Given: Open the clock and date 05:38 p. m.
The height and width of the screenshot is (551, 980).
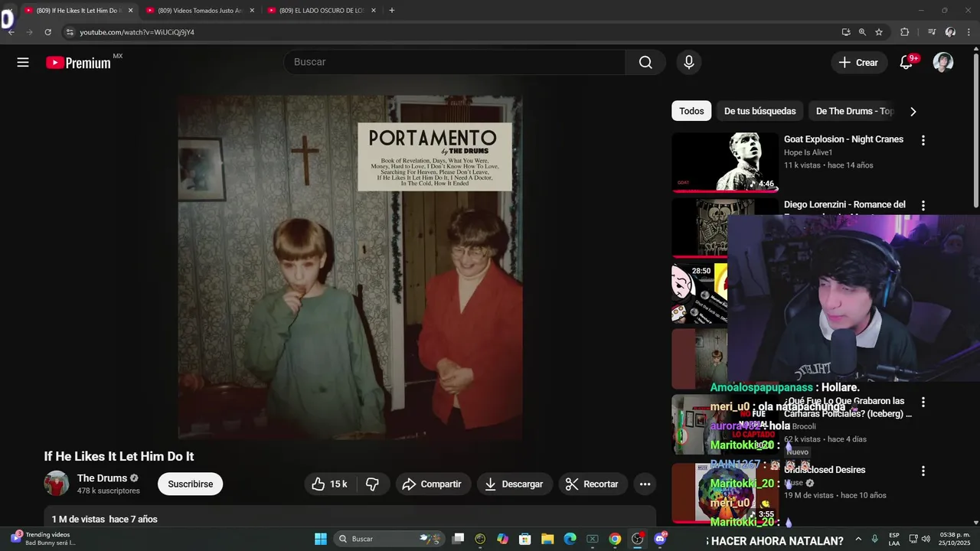Looking at the screenshot, I should 955,539.
